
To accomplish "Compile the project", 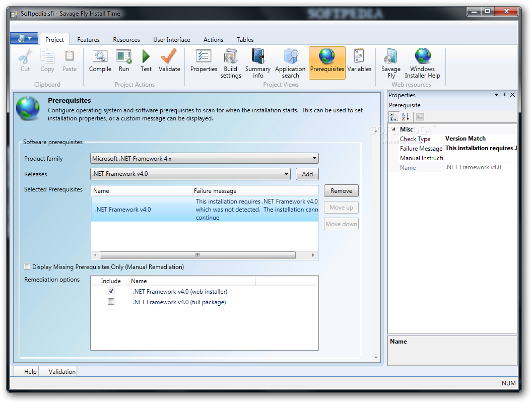I will pyautogui.click(x=100, y=60).
